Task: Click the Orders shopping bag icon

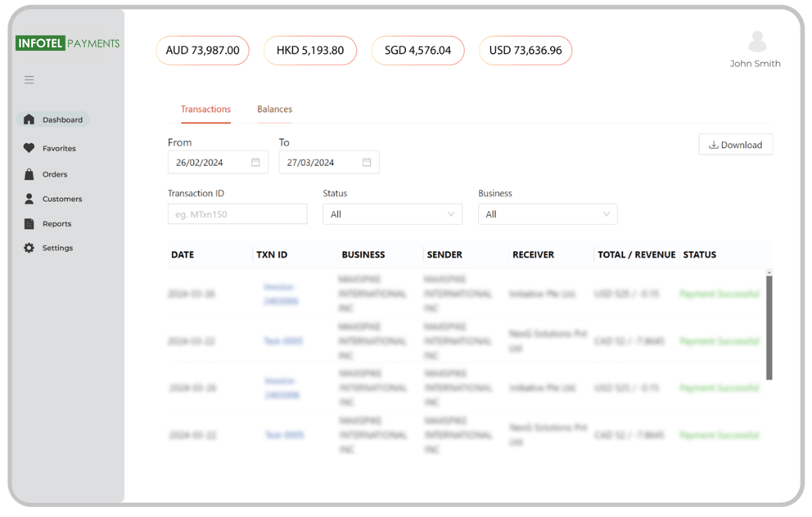Action: 28,175
